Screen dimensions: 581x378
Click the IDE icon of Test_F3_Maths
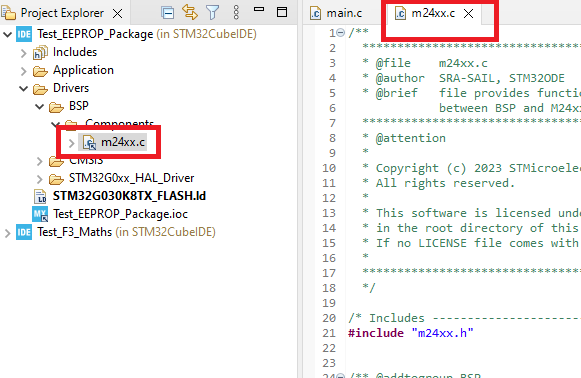[24, 232]
